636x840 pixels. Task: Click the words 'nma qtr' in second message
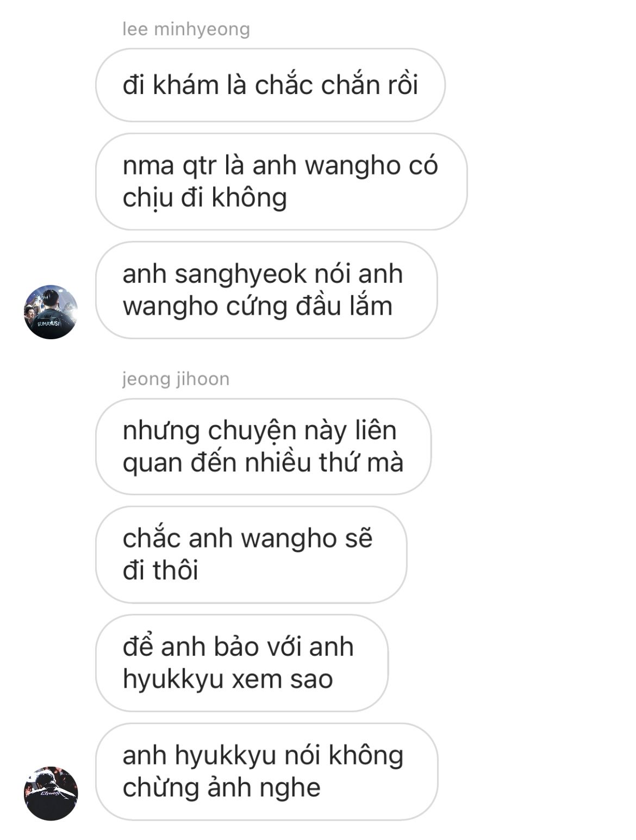pyautogui.click(x=170, y=166)
